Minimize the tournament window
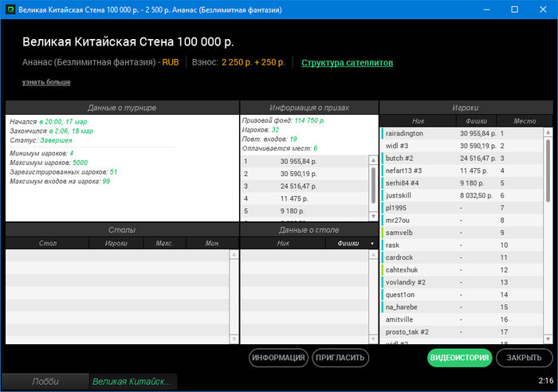The width and height of the screenshot is (558, 392). point(486,10)
